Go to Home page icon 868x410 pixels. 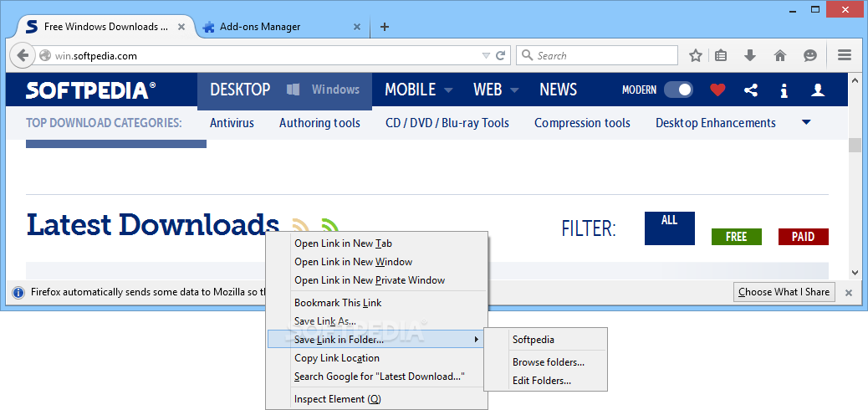(x=780, y=55)
